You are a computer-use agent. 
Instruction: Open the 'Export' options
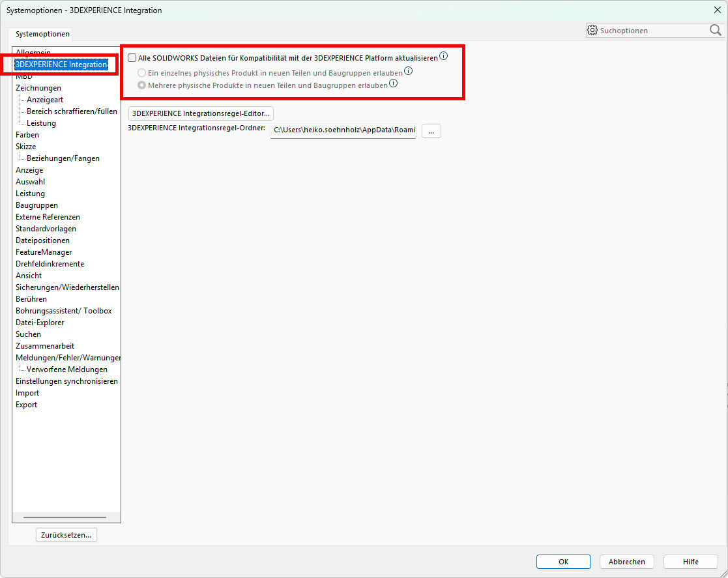[x=26, y=405]
